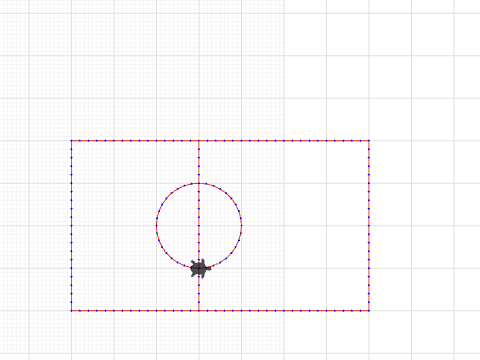Click the turtle sprite on the canvas
The image size is (480, 360).
point(200,268)
